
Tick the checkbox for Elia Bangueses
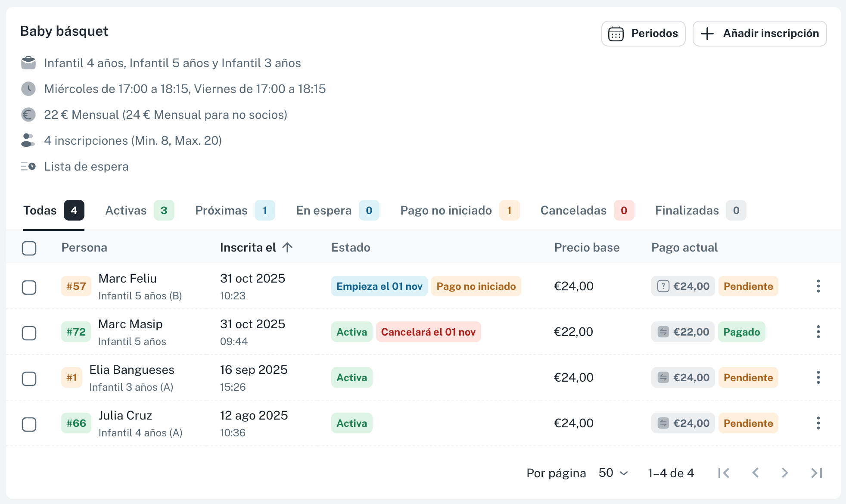point(29,379)
